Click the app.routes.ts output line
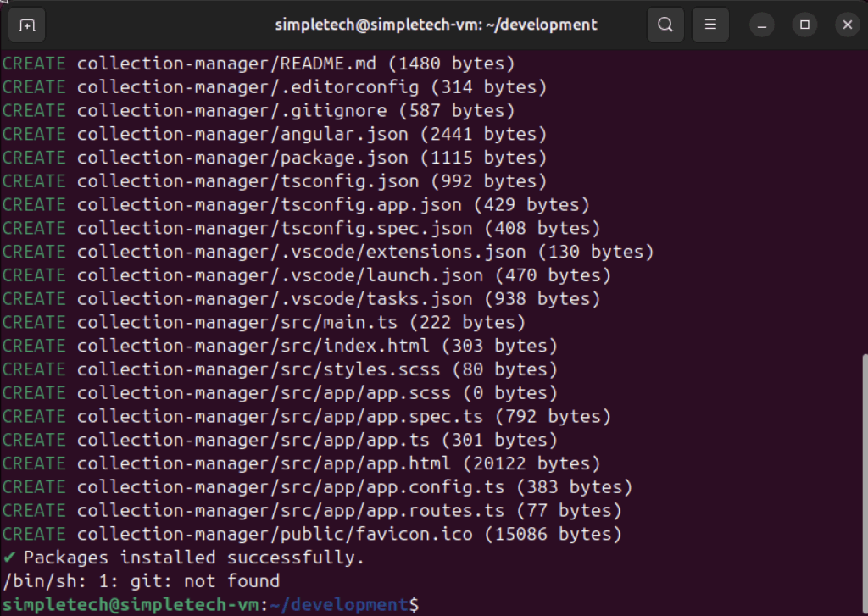Image resolution: width=868 pixels, height=616 pixels. (311, 511)
